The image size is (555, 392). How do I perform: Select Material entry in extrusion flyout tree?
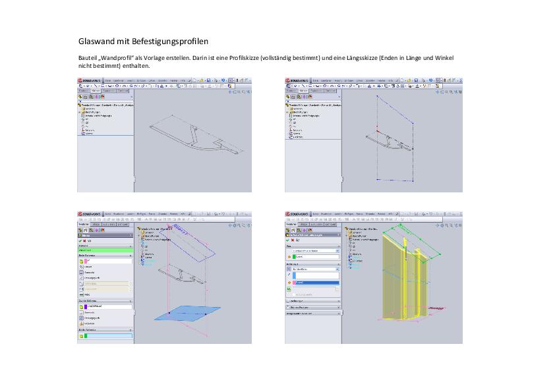pos(363,240)
